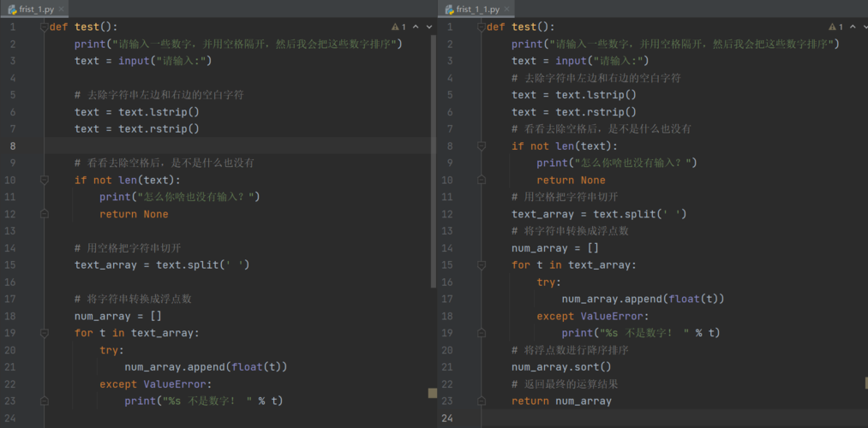
Task: Collapse the def test() block in left editor
Action: pyautogui.click(x=44, y=27)
